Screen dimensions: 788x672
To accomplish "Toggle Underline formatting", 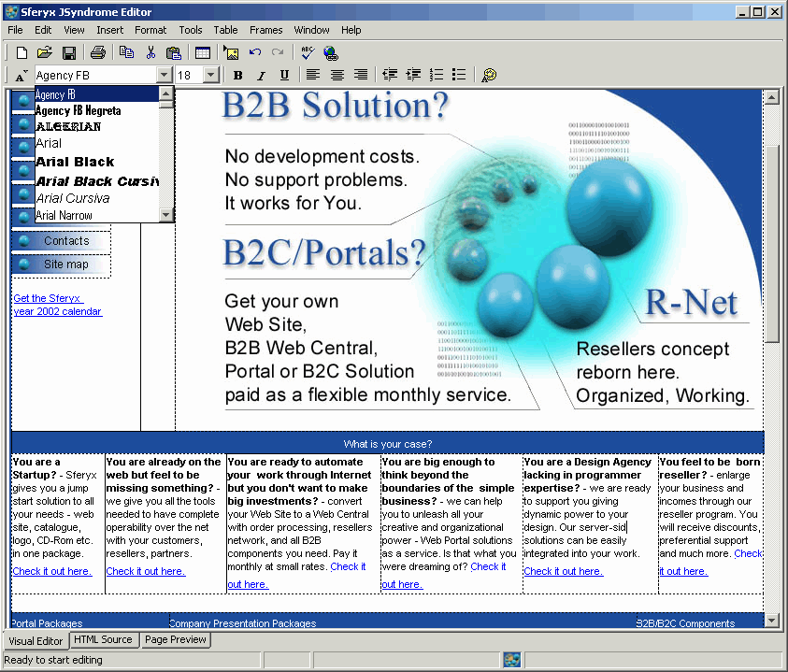I will click(x=284, y=75).
